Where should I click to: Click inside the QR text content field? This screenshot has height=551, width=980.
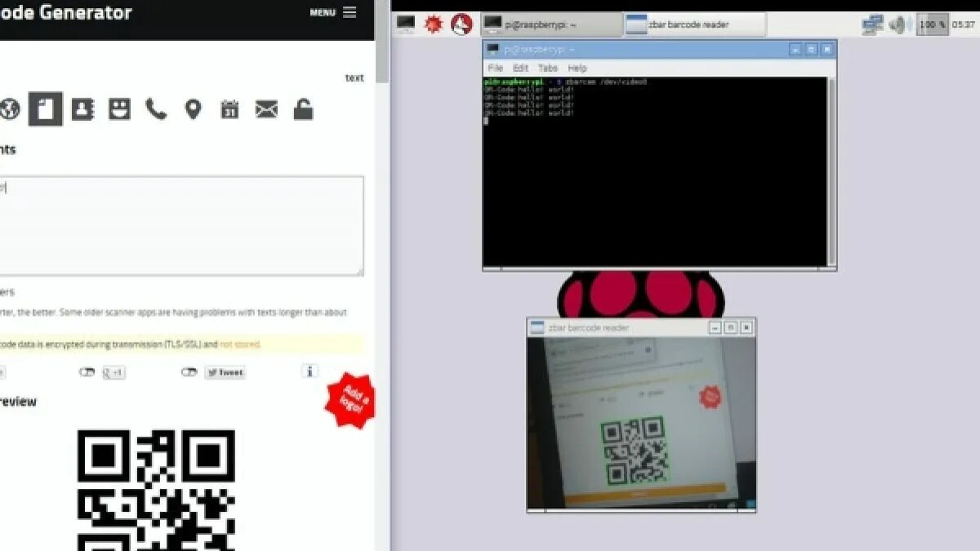tap(181, 226)
